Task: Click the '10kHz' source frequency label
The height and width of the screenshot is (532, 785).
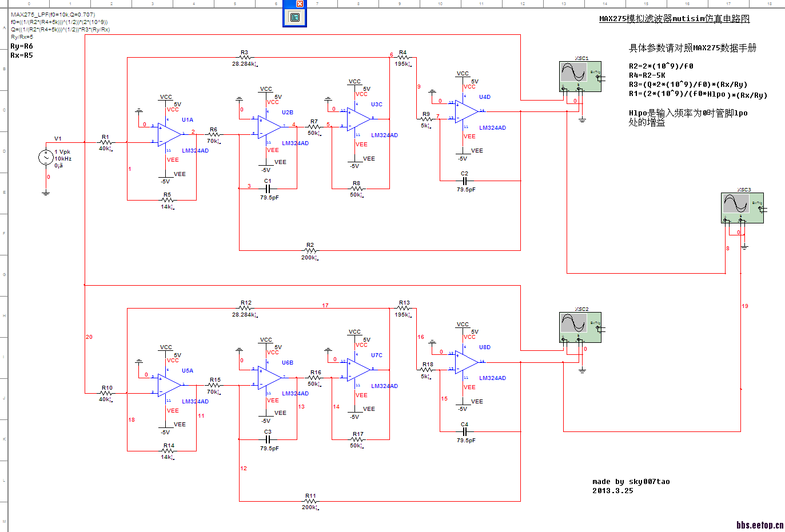Action: [63, 159]
